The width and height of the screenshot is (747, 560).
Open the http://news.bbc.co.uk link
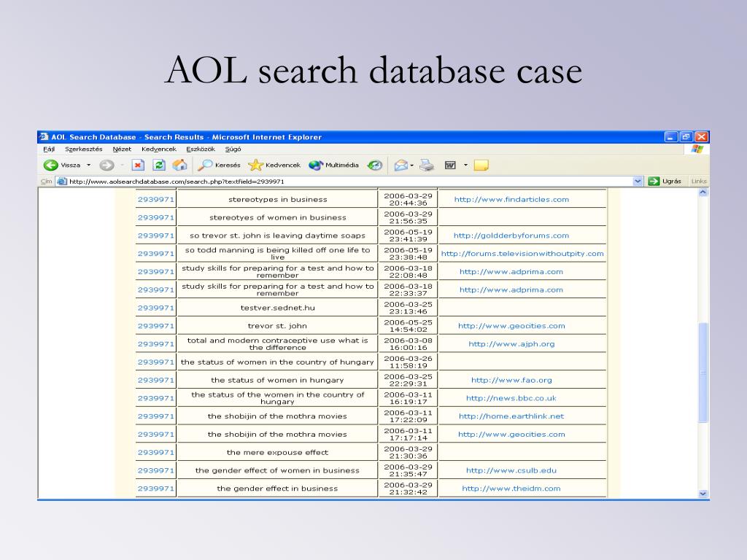click(511, 398)
